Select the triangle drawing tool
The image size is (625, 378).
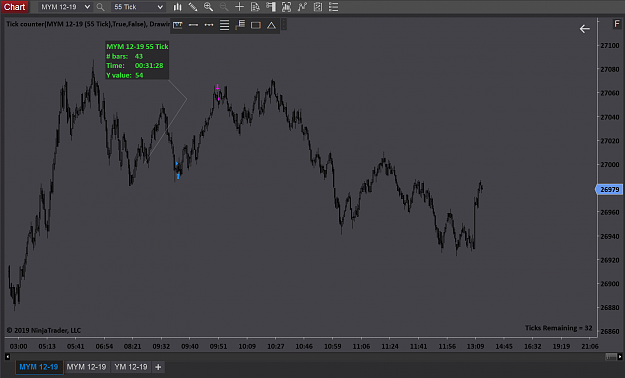(271, 25)
